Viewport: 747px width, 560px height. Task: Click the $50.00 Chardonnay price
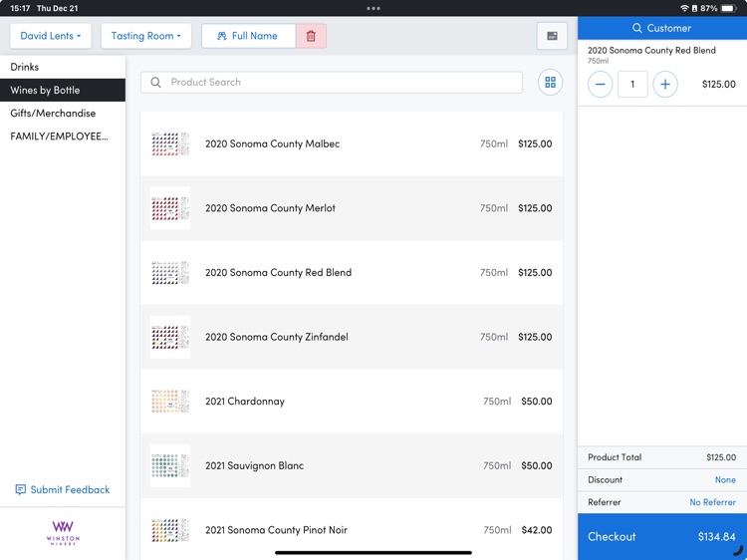[537, 402]
